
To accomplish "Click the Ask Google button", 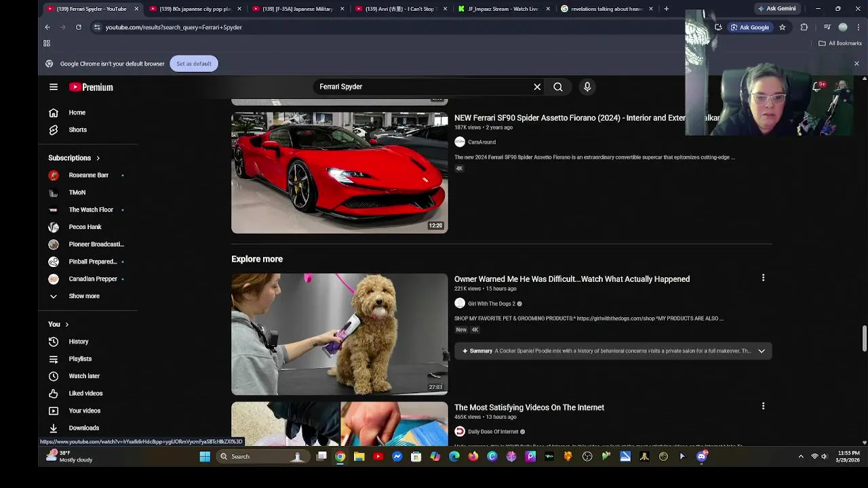I will tap(750, 27).
